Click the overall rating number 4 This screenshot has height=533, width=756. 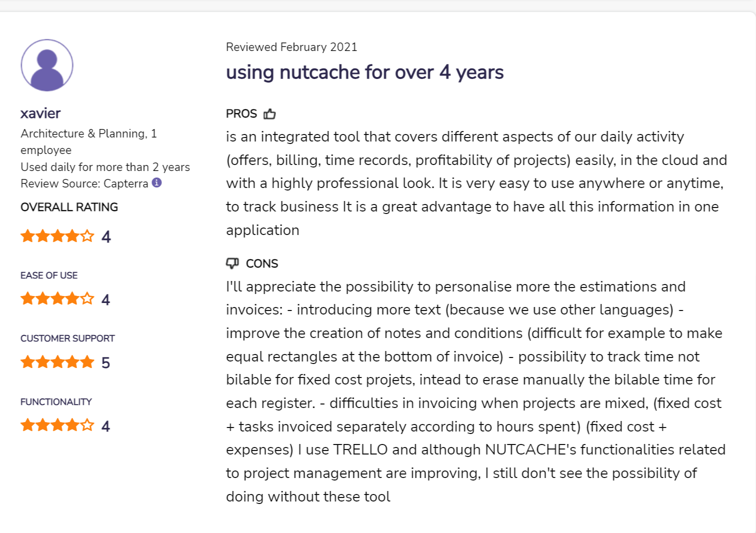click(x=106, y=236)
